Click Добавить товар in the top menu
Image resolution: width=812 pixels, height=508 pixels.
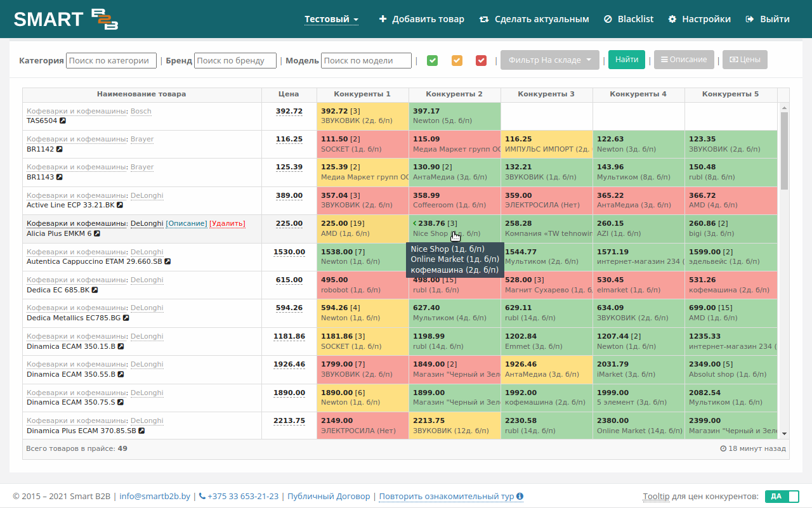422,20
